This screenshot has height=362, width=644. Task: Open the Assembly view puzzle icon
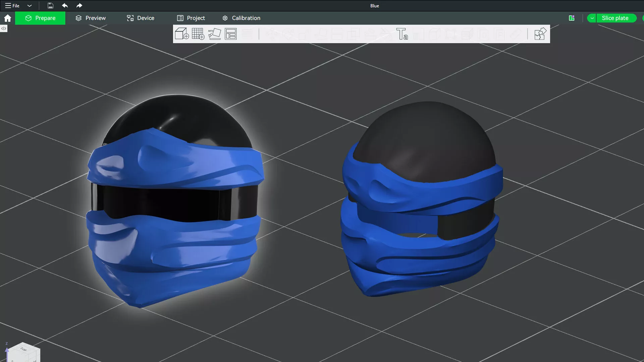point(540,34)
